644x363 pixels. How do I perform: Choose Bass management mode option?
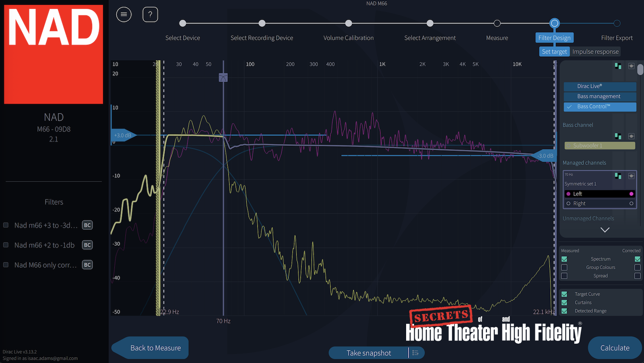[600, 96]
